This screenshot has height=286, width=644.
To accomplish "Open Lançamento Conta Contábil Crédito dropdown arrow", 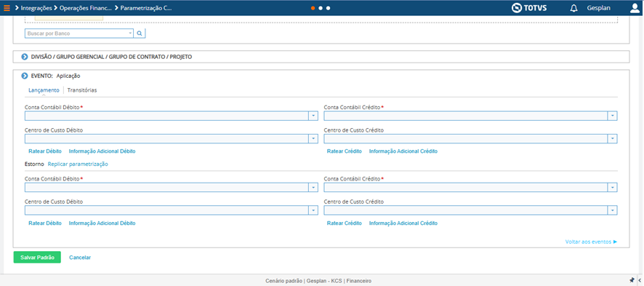I will [x=612, y=116].
